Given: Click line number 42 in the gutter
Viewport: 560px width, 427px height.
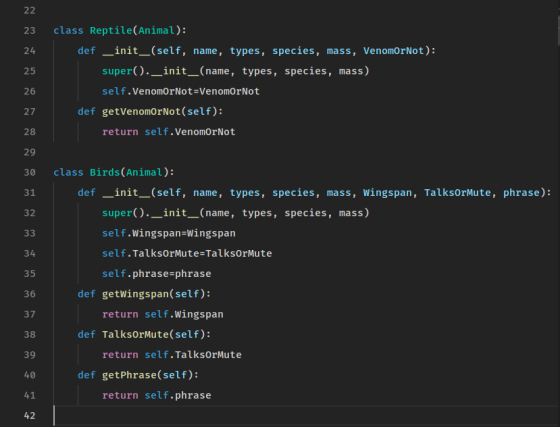Looking at the screenshot, I should pos(30,416).
